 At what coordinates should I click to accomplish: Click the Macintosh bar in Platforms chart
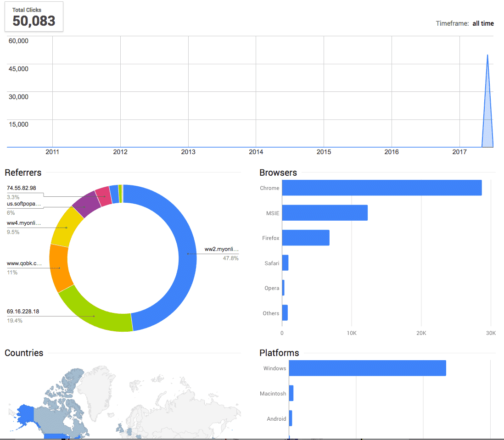(x=291, y=393)
